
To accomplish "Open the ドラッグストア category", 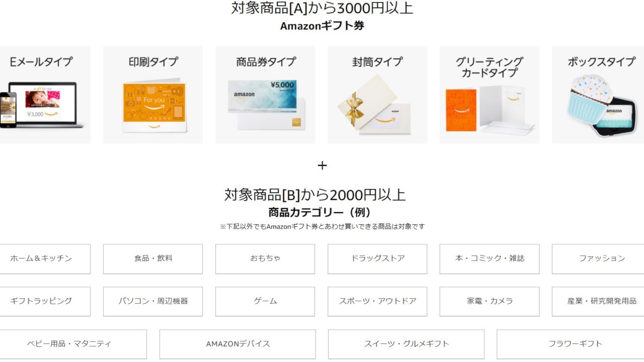I will point(377,259).
